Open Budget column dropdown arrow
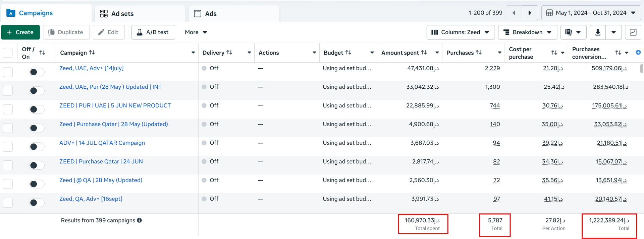Image resolution: width=644 pixels, height=239 pixels. [372, 53]
